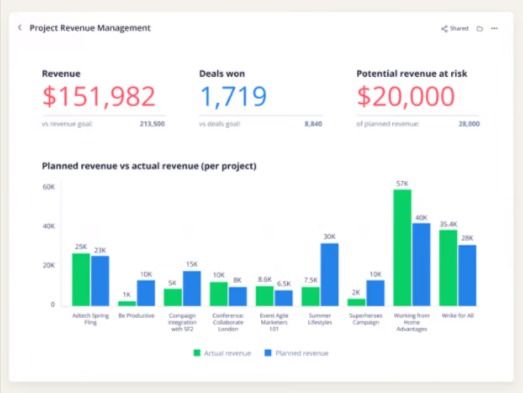The image size is (523, 393).
Task: Click the green 8.6K bar for Event Agile Marketers
Action: pos(265,296)
